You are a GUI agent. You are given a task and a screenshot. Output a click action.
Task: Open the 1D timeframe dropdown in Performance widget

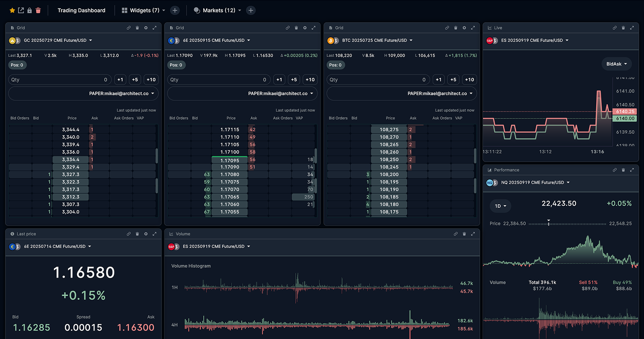pyautogui.click(x=500, y=206)
